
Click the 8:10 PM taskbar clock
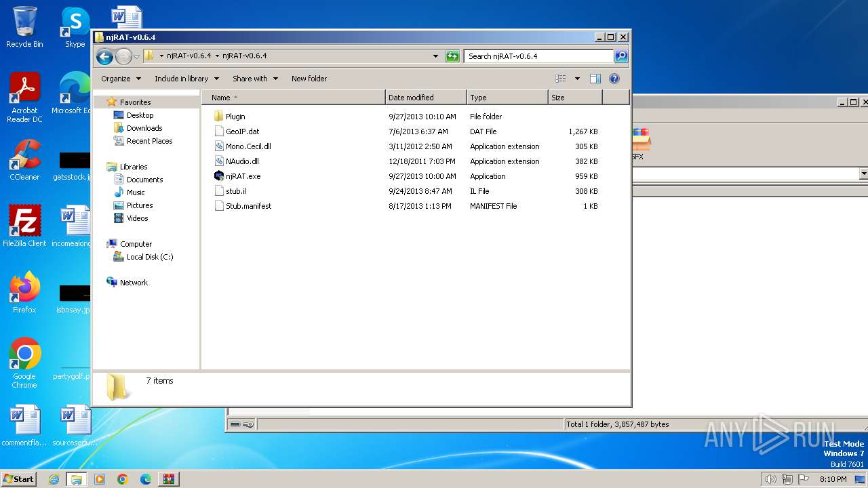click(833, 479)
